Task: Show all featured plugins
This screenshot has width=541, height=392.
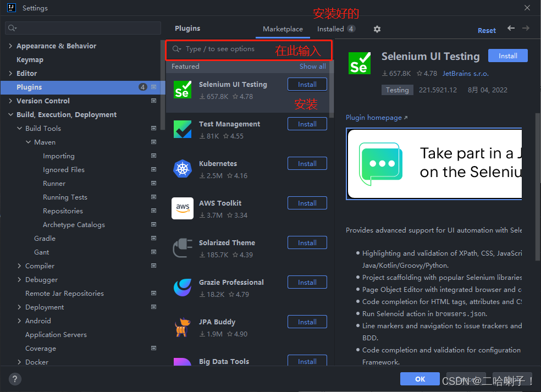Action: pos(313,67)
